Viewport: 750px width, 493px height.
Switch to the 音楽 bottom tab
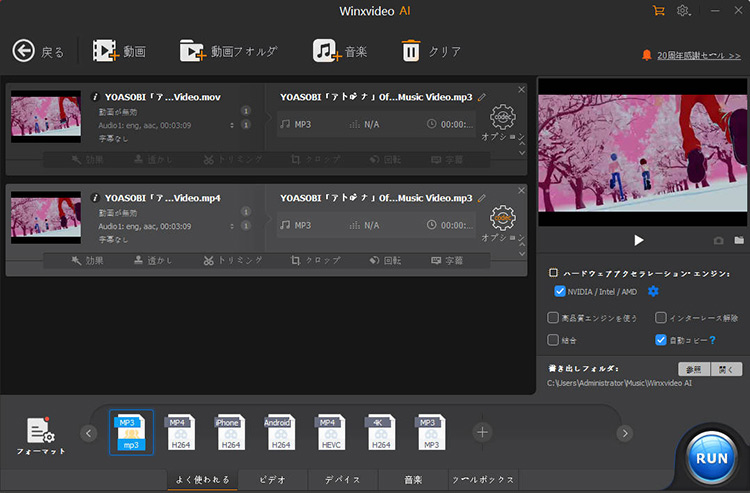pyautogui.click(x=413, y=480)
